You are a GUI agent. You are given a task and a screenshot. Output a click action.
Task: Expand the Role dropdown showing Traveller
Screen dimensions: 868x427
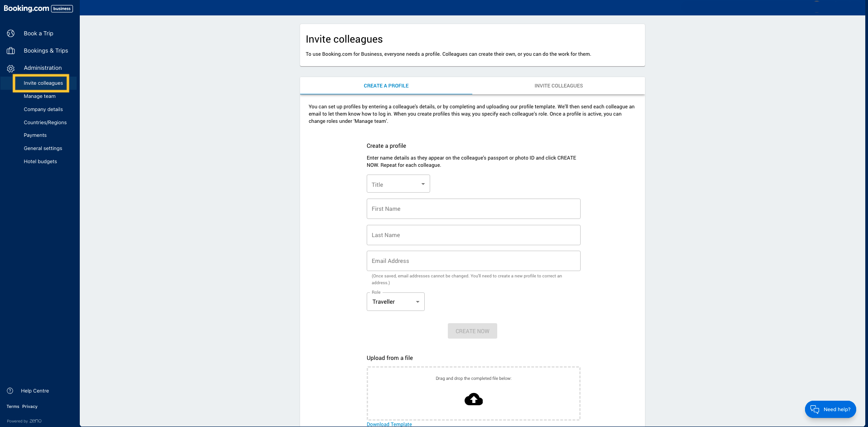(x=395, y=301)
